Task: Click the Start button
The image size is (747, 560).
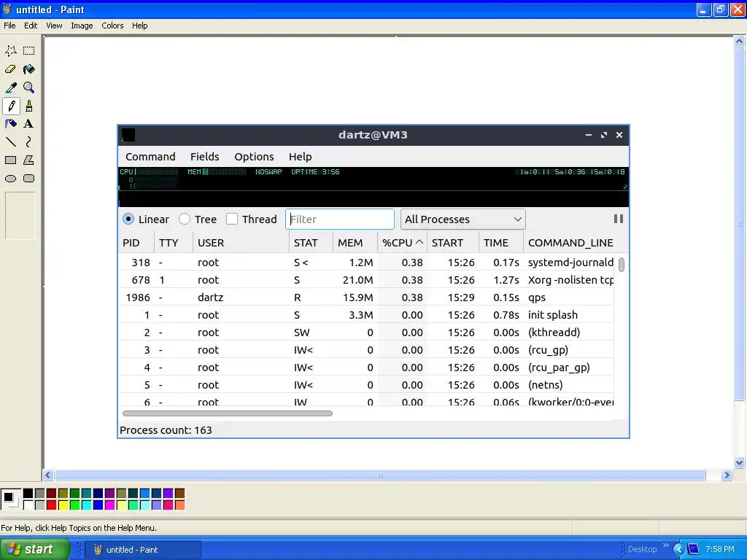Action: [34, 549]
